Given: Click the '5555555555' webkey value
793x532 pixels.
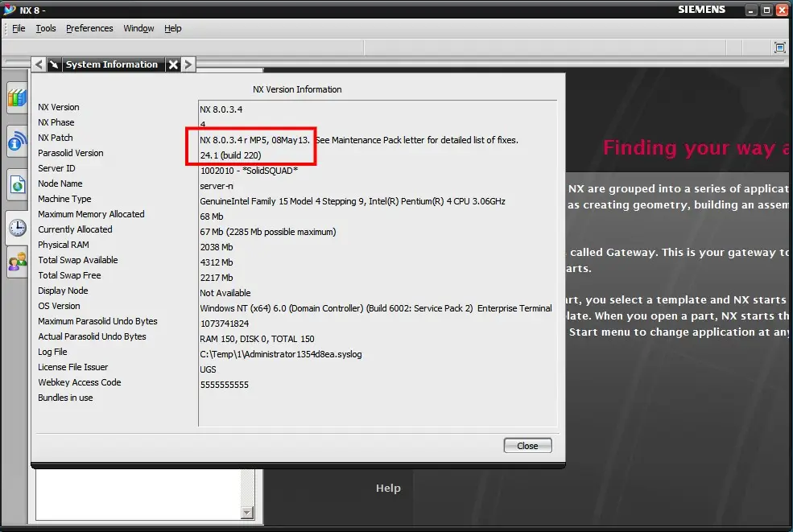Looking at the screenshot, I should point(224,385).
